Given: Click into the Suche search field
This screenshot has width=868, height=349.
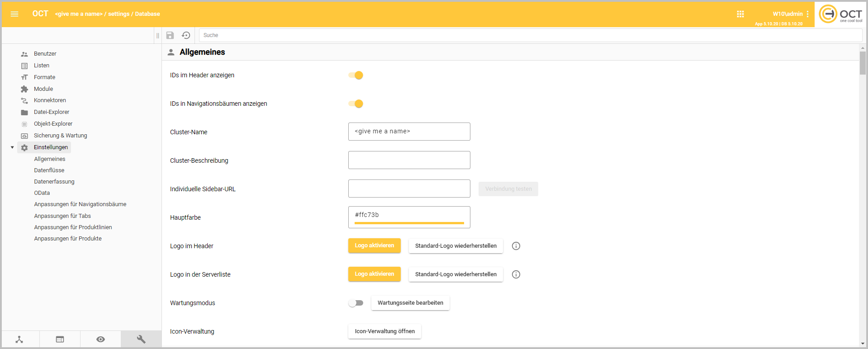Looking at the screenshot, I should tap(529, 35).
